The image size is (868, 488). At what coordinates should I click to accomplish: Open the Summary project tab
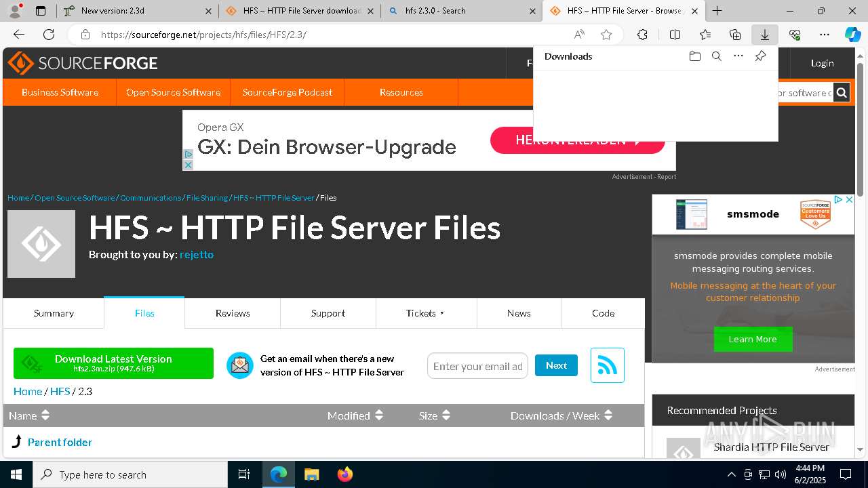tap(54, 313)
